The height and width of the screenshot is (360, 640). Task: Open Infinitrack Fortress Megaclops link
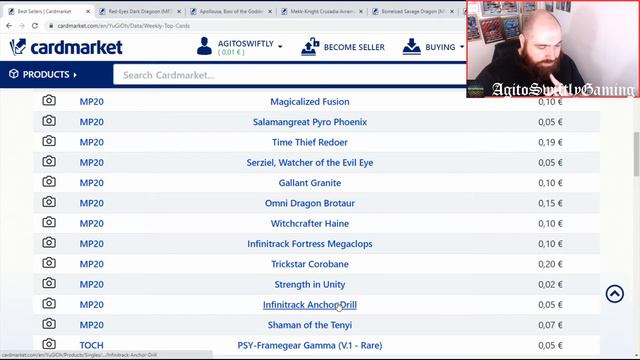point(310,244)
